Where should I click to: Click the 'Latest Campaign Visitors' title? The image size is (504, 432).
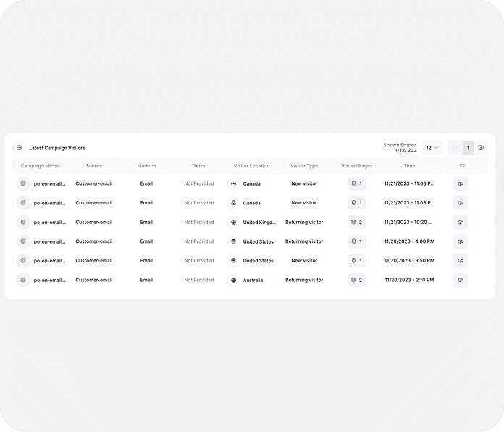click(x=57, y=148)
